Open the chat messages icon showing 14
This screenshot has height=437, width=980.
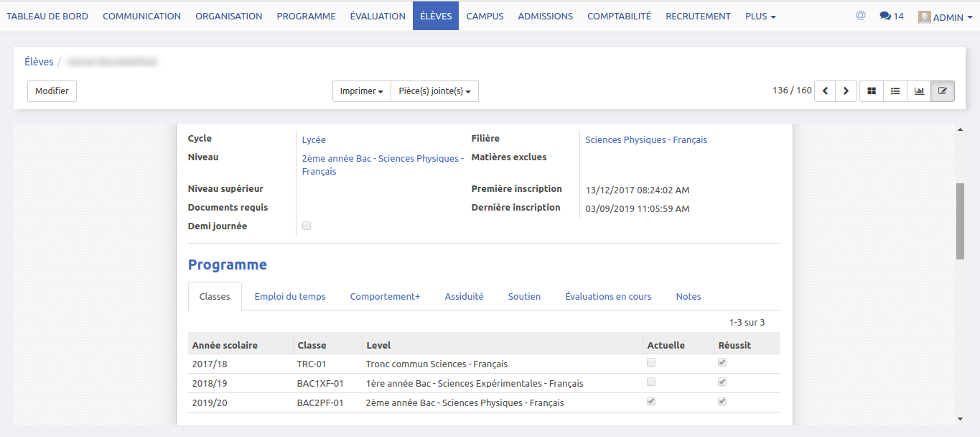point(891,16)
